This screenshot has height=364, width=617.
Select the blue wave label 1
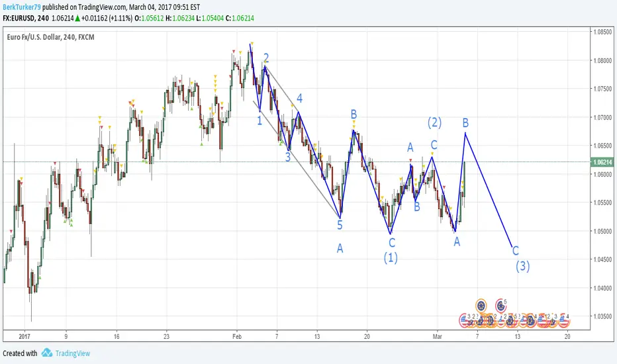click(x=260, y=120)
